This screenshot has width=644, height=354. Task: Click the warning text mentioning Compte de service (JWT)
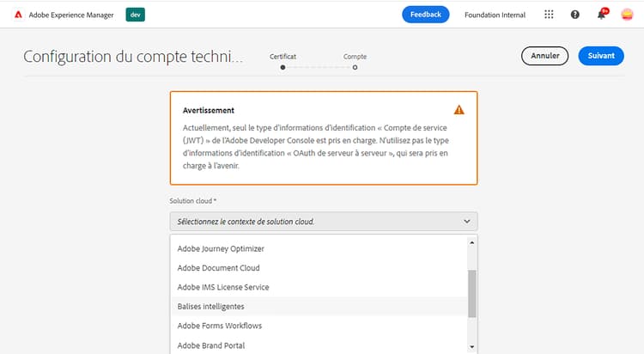(315, 146)
